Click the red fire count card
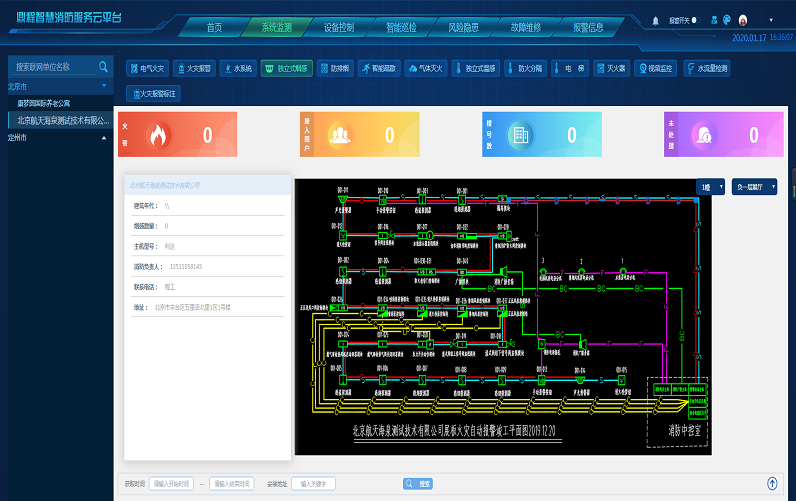 [178, 135]
